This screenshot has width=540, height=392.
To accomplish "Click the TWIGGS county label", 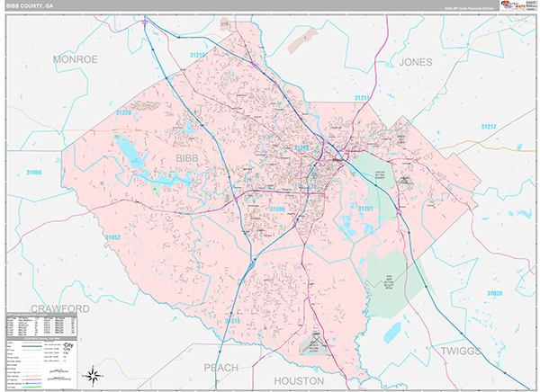I will pyautogui.click(x=461, y=351).
